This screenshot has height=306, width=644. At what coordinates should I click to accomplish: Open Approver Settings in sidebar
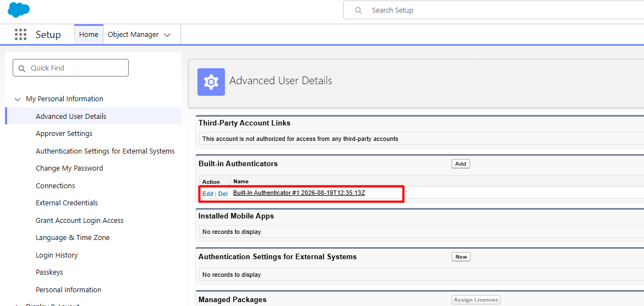[64, 134]
